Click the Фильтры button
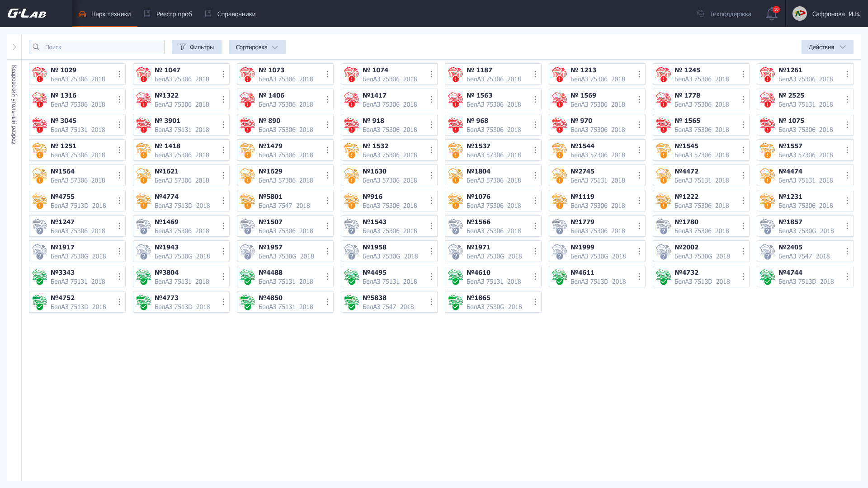Viewport: 868px width, 488px height. click(x=196, y=47)
